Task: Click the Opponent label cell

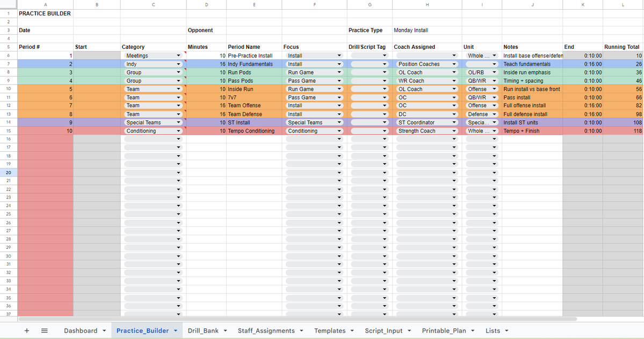Action: (x=206, y=31)
